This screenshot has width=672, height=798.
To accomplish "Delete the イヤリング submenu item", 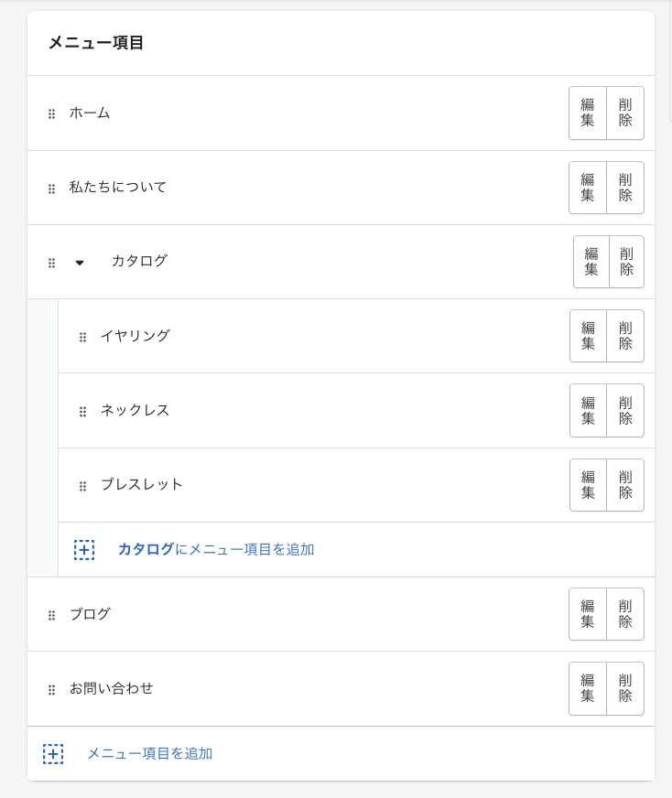I will click(x=625, y=336).
